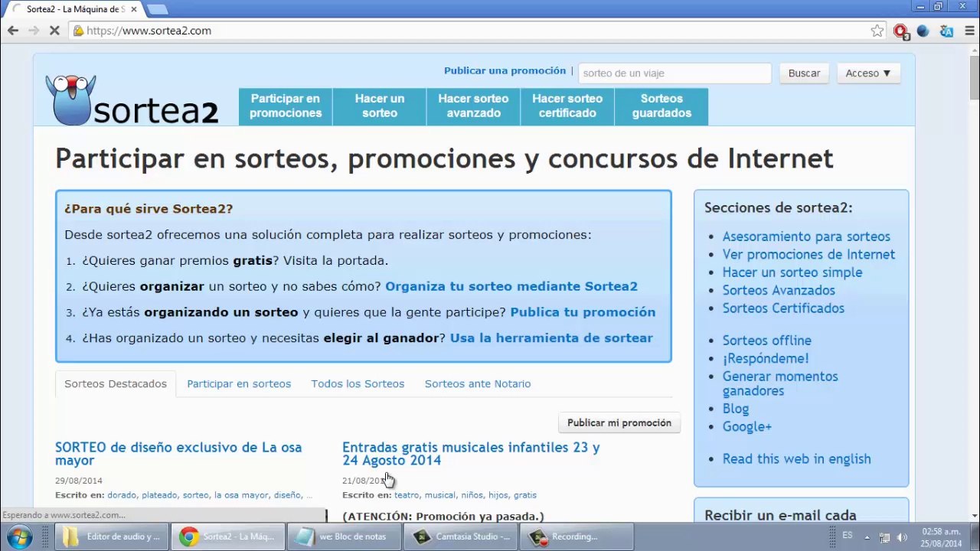Open 'Ver promociones de Internet' sidebar link

[808, 255]
